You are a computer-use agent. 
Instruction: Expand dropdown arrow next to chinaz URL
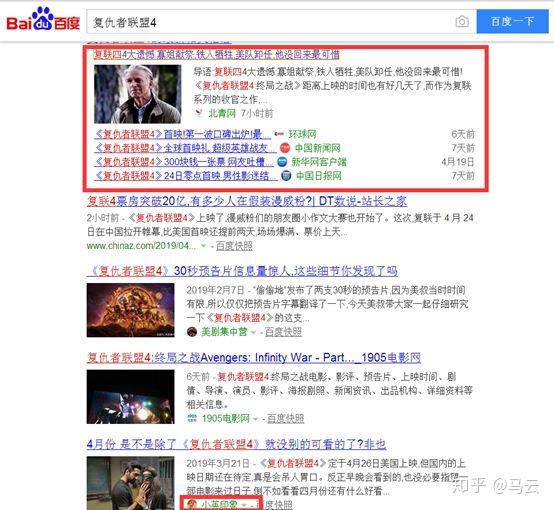(x=203, y=246)
